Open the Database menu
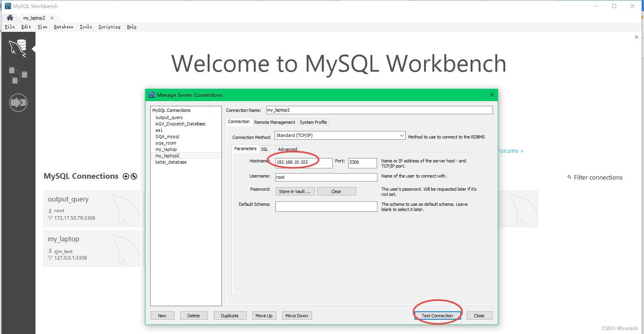 click(63, 27)
